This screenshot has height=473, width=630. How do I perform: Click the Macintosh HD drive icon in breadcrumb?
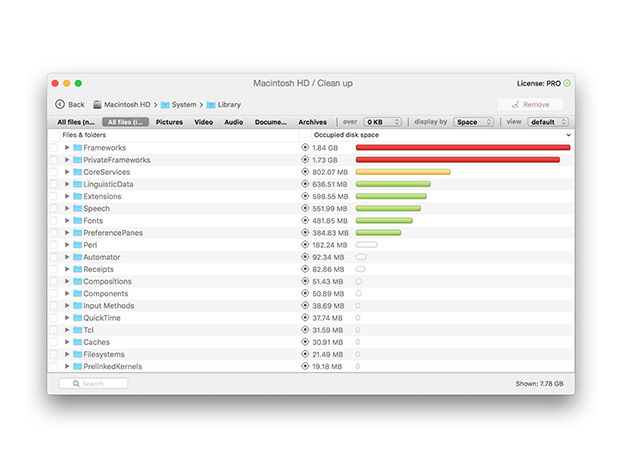tap(97, 104)
